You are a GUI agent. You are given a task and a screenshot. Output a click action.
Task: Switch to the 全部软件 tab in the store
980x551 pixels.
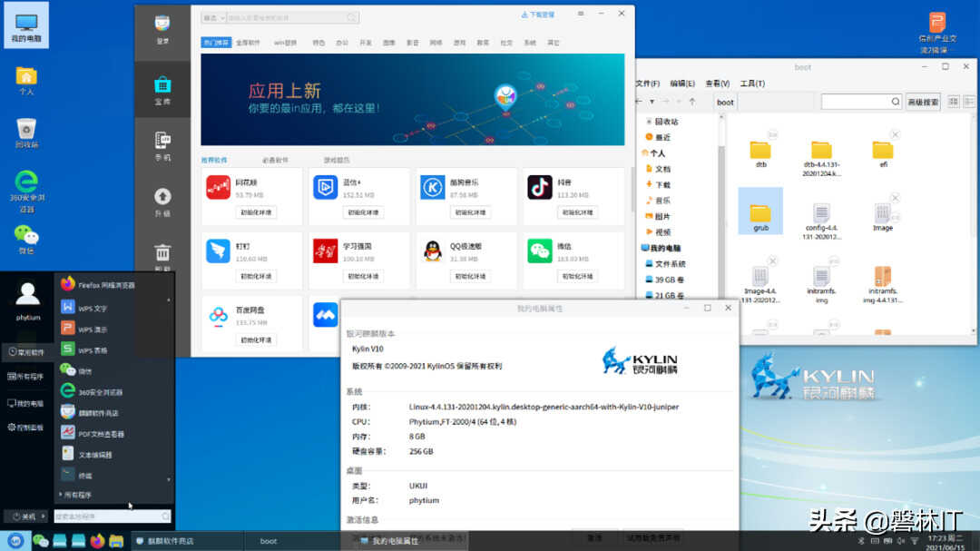[248, 43]
